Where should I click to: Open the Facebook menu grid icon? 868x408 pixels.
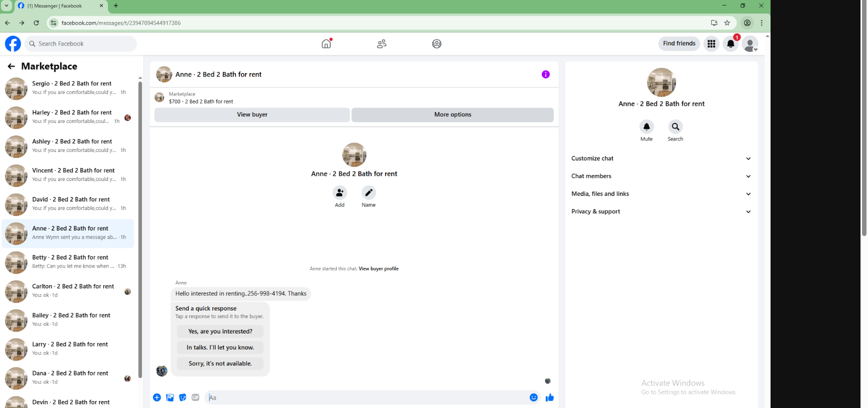pos(711,44)
